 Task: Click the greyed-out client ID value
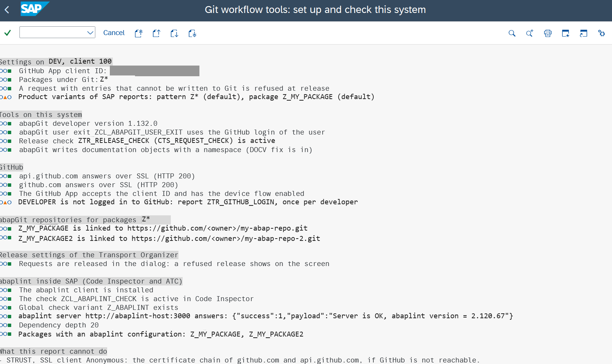tap(154, 71)
